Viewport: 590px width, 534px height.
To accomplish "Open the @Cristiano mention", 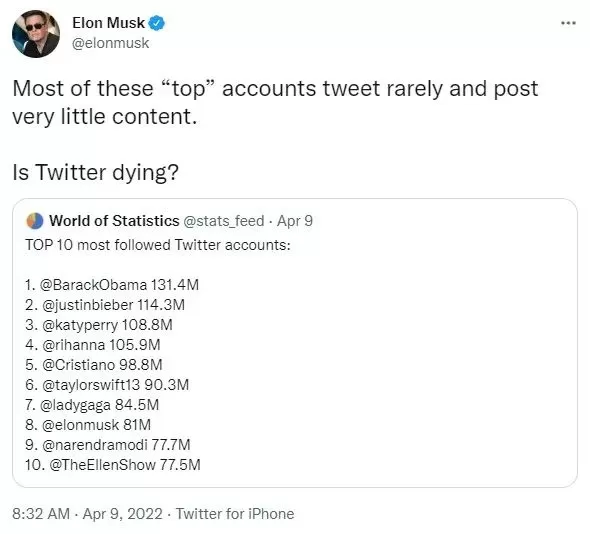I will point(79,365).
